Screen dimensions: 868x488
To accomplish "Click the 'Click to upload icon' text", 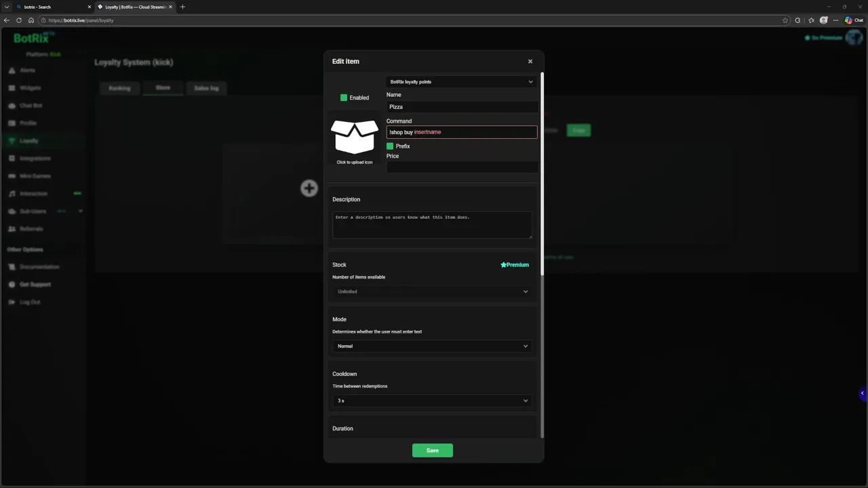I will click(x=354, y=163).
